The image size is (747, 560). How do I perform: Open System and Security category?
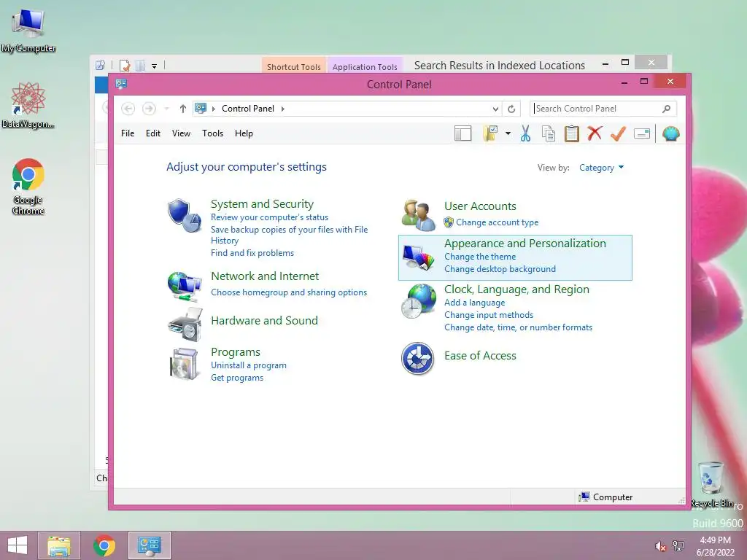tap(262, 204)
